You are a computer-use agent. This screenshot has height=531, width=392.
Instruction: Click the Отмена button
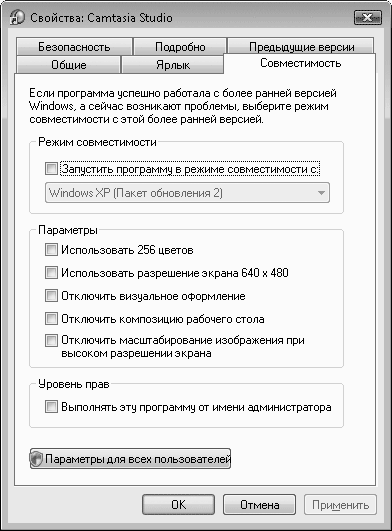[260, 505]
